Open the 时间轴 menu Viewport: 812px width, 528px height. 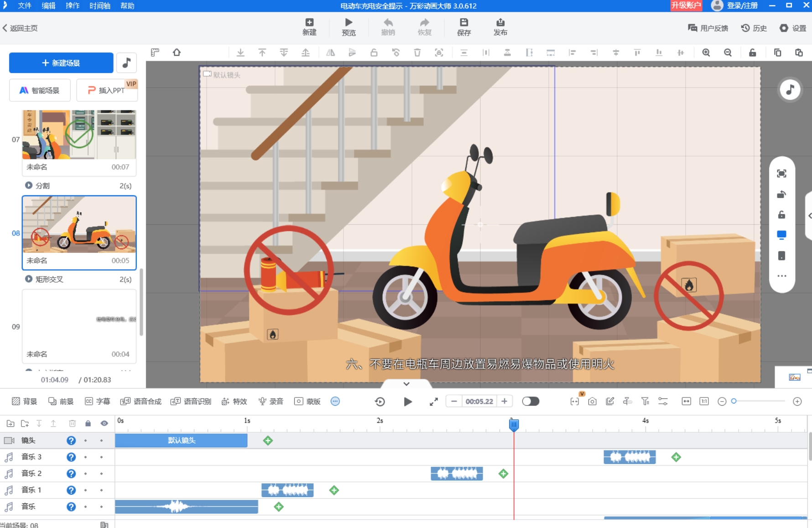(99, 5)
